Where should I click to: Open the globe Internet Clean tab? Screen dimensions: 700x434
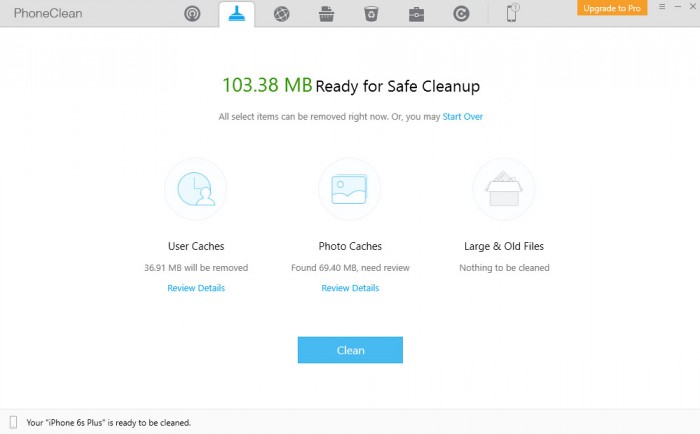pos(282,14)
